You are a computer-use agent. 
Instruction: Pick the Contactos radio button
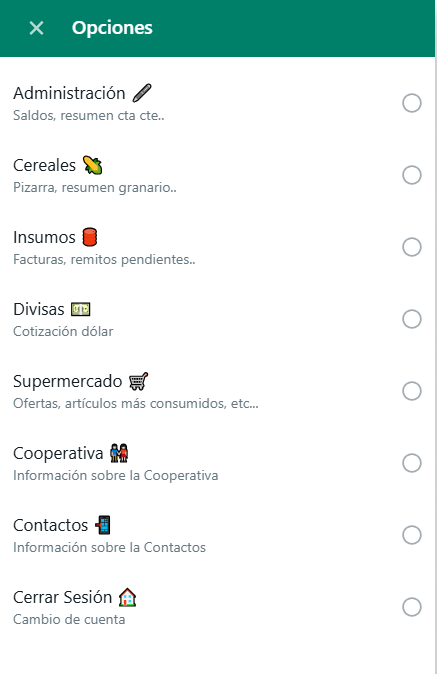[x=412, y=535]
